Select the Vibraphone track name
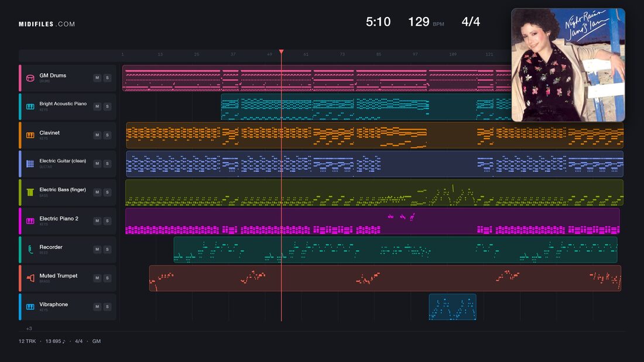This screenshot has width=644, height=362. (x=53, y=304)
